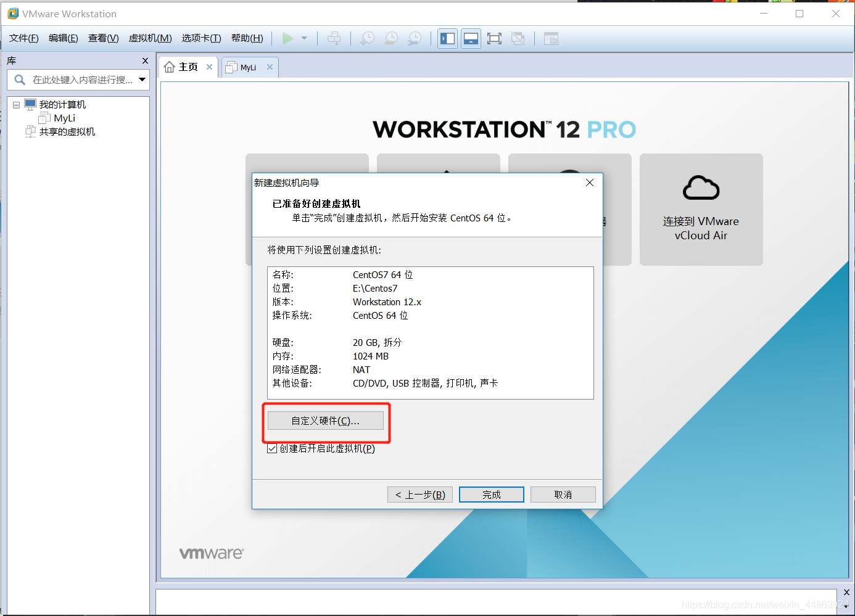
Task: Collapse the 我的计算机 tree node
Action: [x=16, y=105]
